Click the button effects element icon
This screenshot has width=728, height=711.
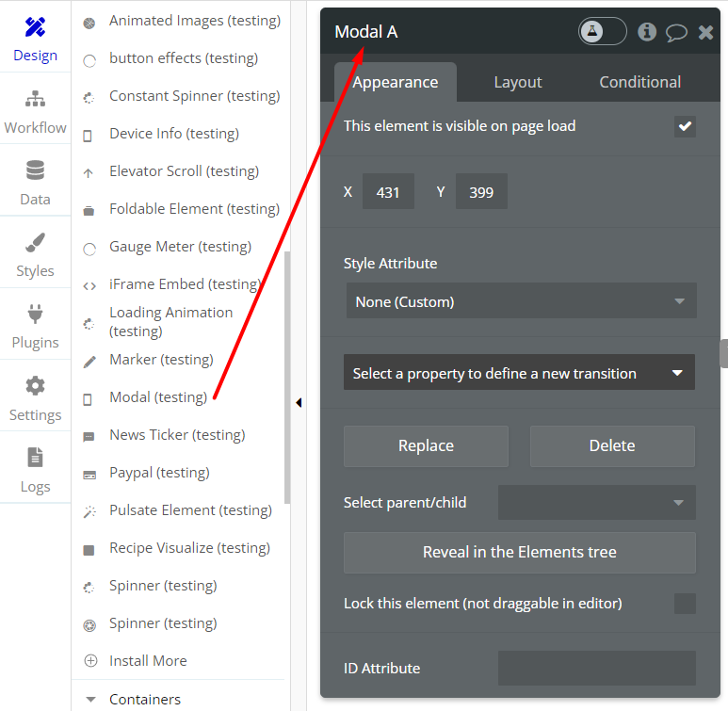(x=89, y=60)
